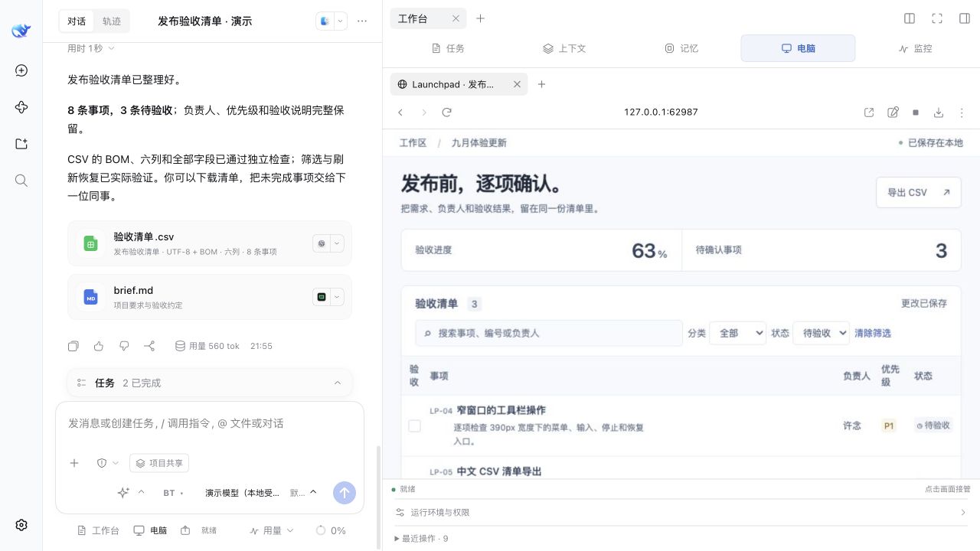Expand the 运行环境与权限 row
980x551 pixels.
[681, 513]
